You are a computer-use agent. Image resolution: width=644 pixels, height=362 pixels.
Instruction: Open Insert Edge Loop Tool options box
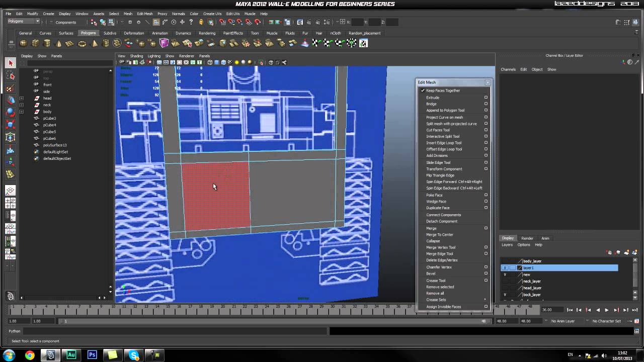(x=486, y=143)
